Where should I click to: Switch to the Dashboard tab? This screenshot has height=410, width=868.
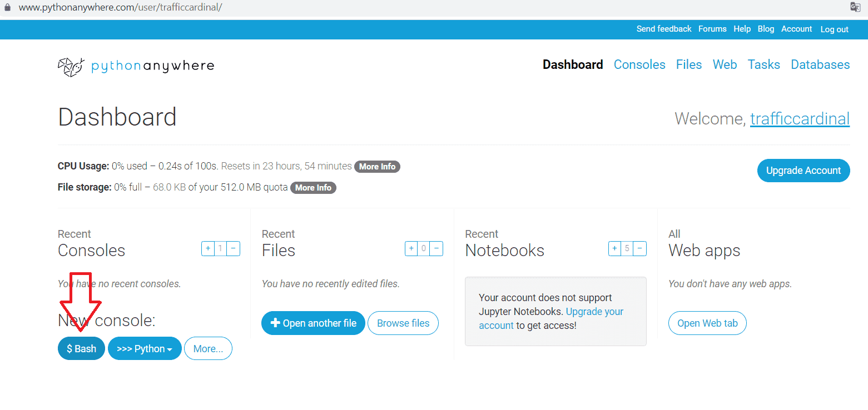point(573,64)
